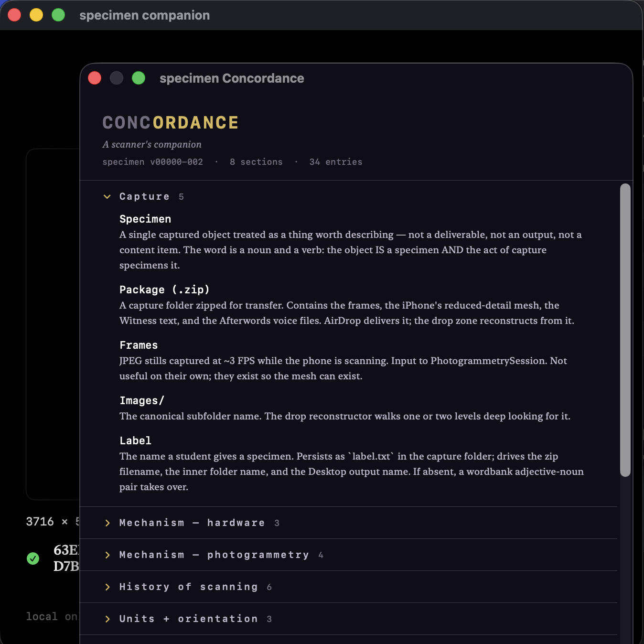Select the Label entry
Viewport: 644px width, 644px height.
[x=135, y=440]
